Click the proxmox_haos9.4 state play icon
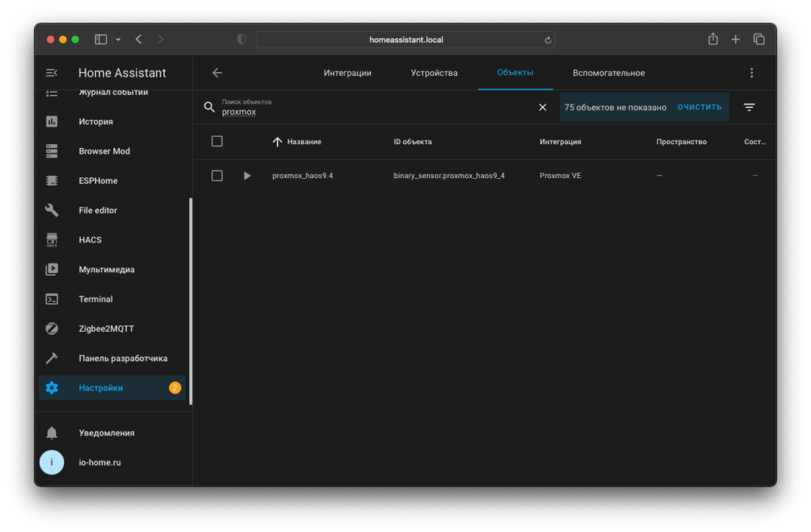This screenshot has height=532, width=811. click(247, 176)
